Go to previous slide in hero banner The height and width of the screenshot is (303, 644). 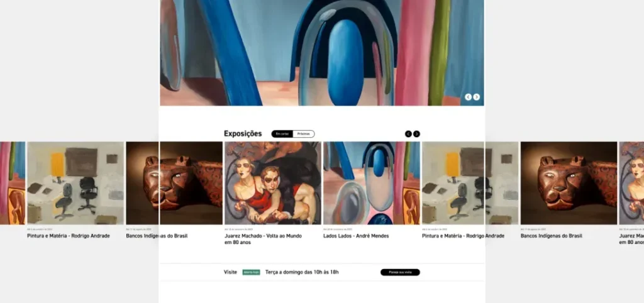pyautogui.click(x=468, y=97)
